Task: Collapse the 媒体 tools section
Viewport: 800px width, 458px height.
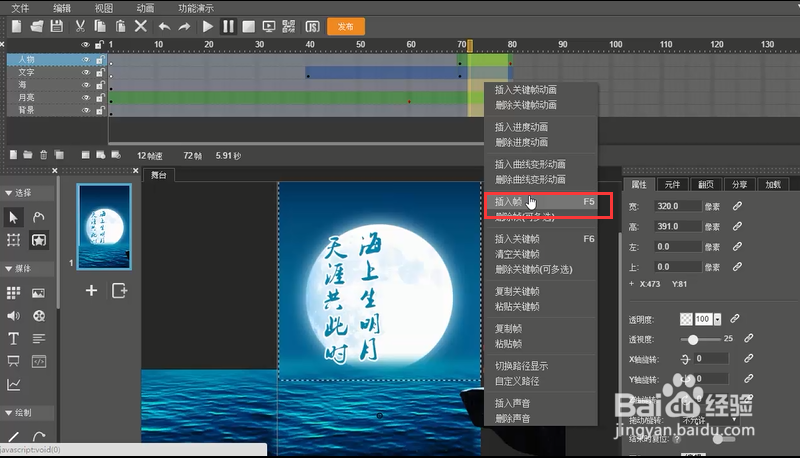Action: pyautogui.click(x=9, y=268)
